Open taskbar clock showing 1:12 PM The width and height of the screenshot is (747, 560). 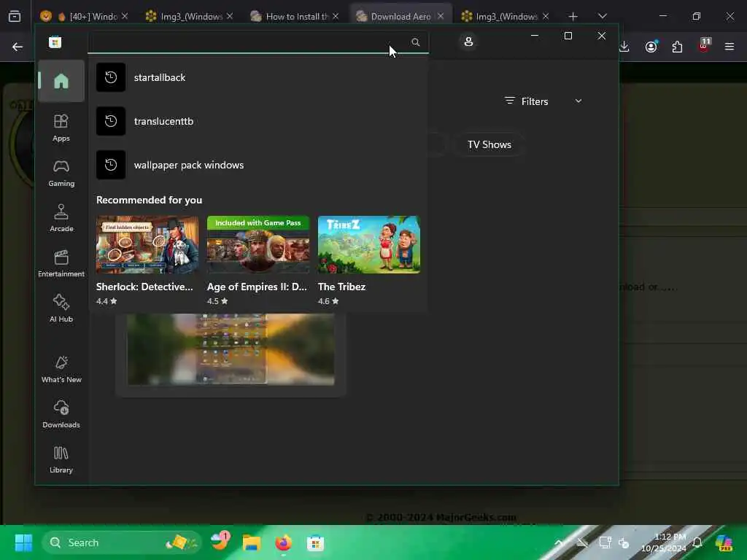point(664,542)
